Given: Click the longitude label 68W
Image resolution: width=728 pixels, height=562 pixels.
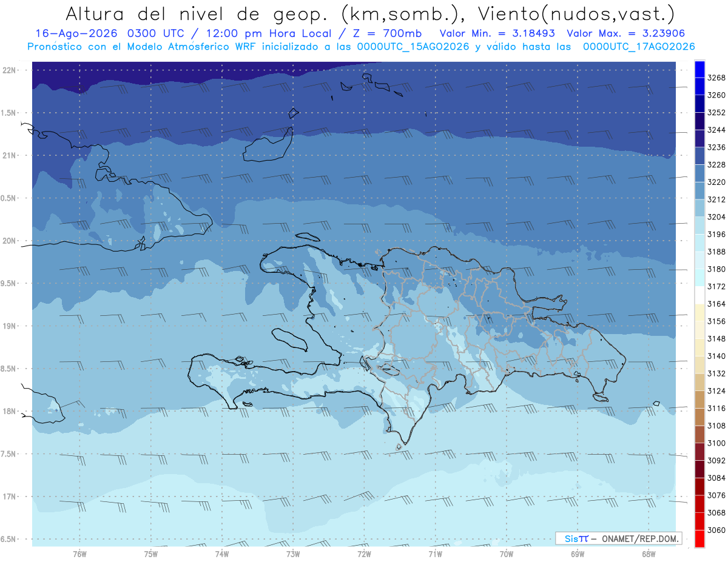Looking at the screenshot, I should point(649,554).
